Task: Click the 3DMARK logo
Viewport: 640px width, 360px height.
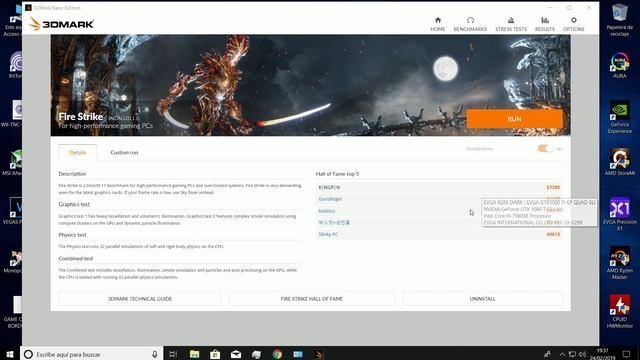Action: (x=61, y=24)
